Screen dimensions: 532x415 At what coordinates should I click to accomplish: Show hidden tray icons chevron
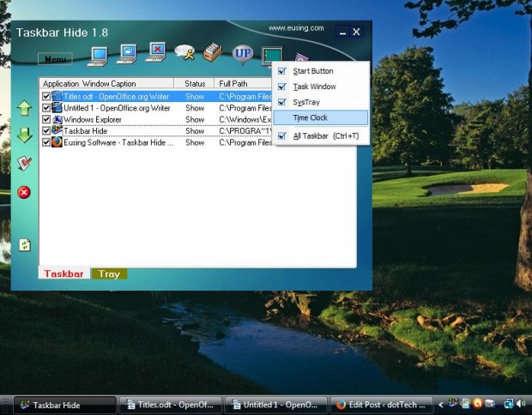tap(440, 404)
